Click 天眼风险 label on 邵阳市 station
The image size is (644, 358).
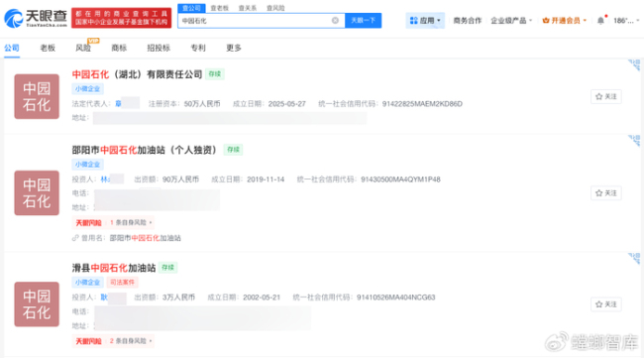[x=88, y=223]
